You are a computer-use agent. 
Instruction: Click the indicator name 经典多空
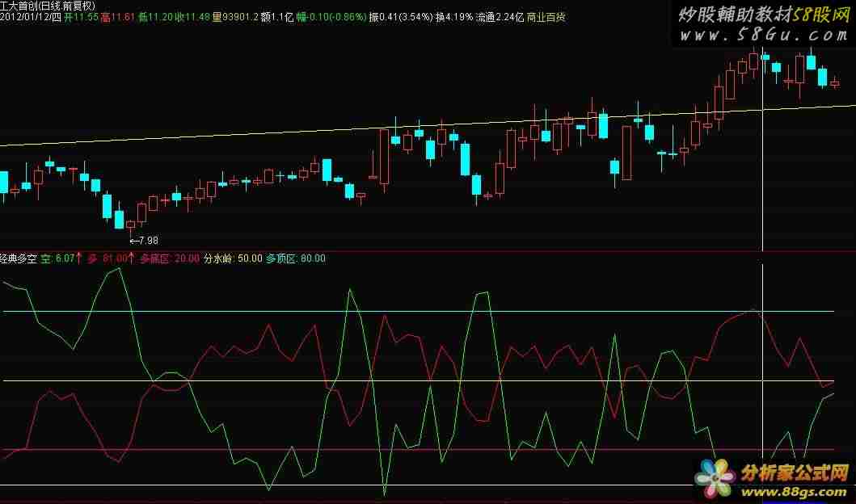tap(19, 258)
